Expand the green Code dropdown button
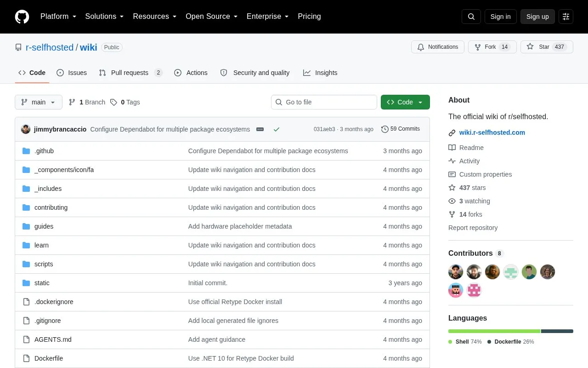This screenshot has height=368, width=588. [405, 102]
